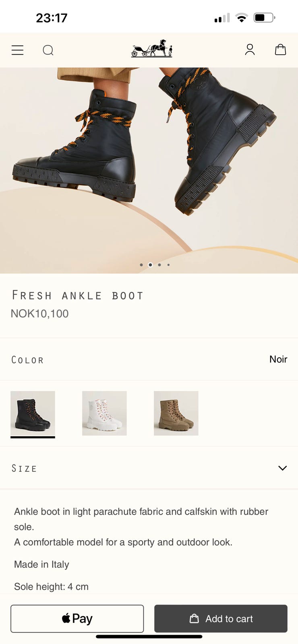The image size is (298, 644).
Task: Tap the Hermès carriage logo
Action: 152,49
